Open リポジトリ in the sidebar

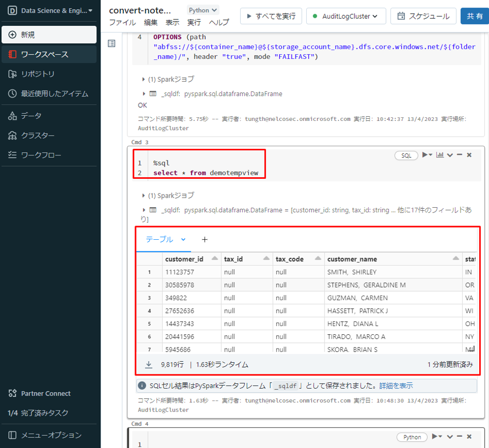coord(38,74)
